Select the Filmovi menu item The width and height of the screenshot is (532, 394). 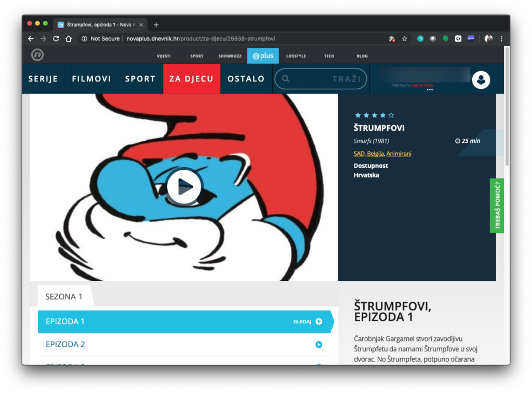coord(91,79)
